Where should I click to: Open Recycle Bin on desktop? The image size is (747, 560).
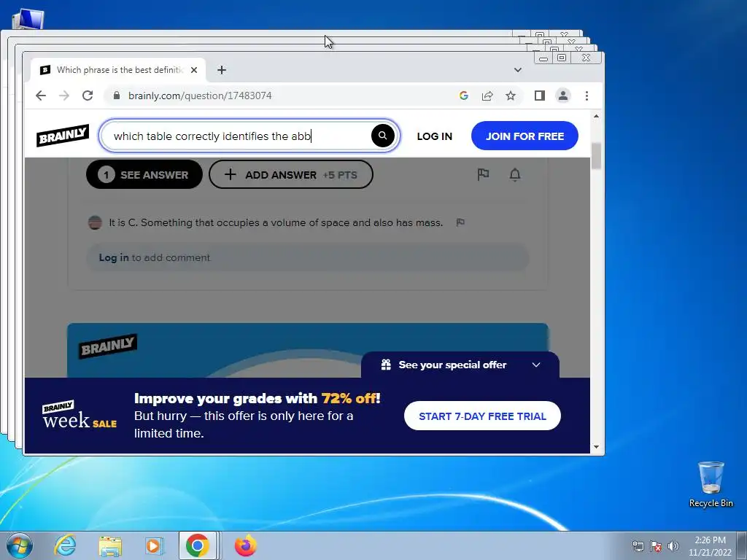pos(711,484)
